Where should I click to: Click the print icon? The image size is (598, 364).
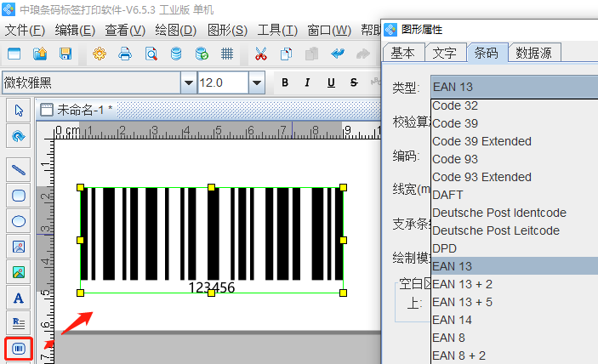click(x=125, y=54)
